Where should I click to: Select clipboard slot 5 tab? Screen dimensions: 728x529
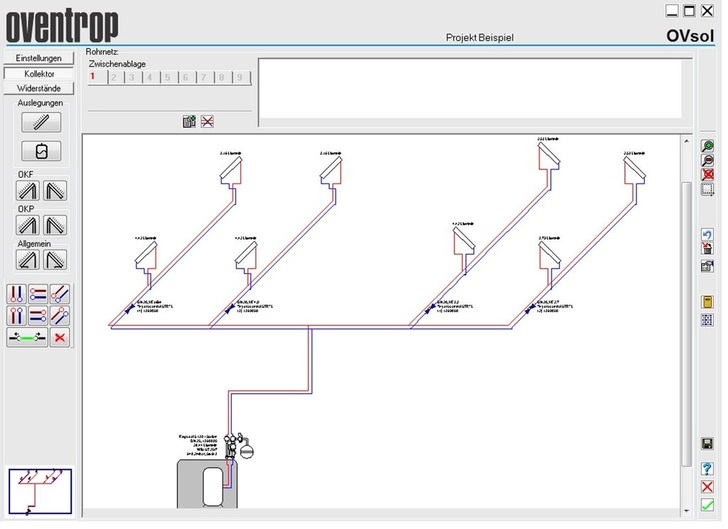pyautogui.click(x=166, y=76)
